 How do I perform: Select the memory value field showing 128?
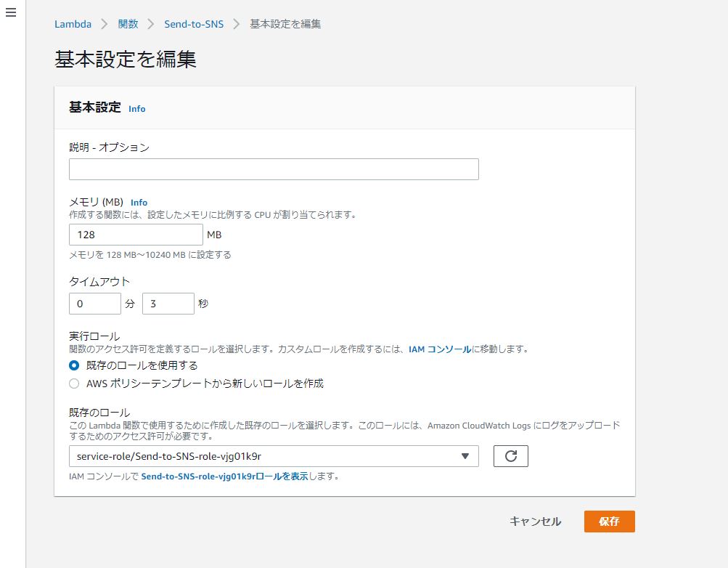click(135, 234)
